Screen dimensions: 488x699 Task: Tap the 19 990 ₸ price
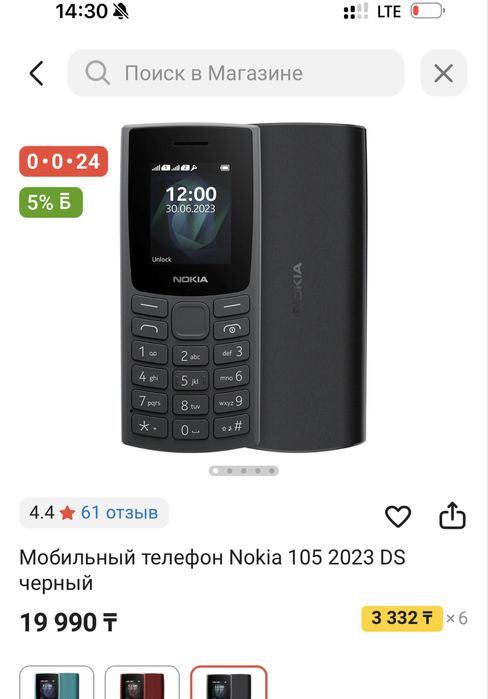pyautogui.click(x=69, y=622)
